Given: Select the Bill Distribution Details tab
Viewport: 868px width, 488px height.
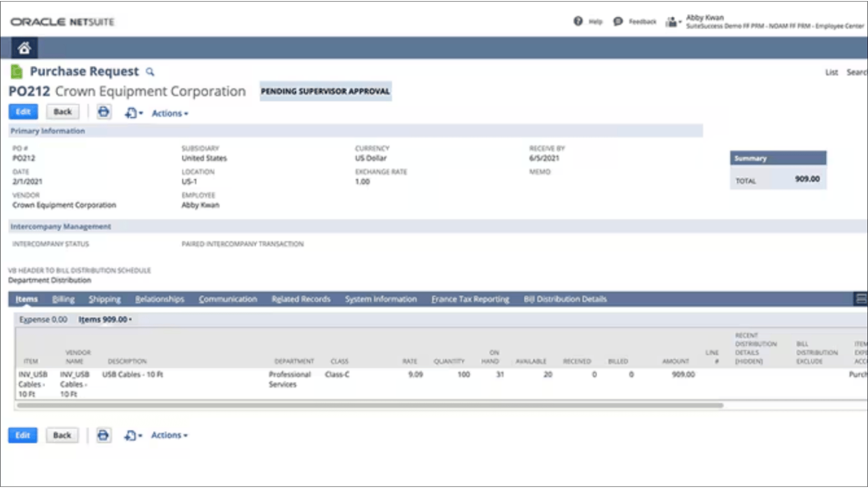Looking at the screenshot, I should [565, 299].
